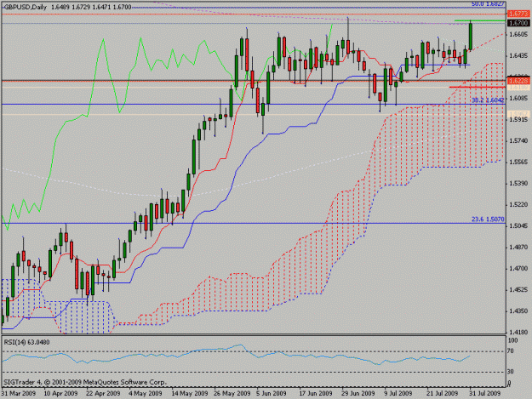Click the 29 Jun 2009 date label

tap(358, 394)
